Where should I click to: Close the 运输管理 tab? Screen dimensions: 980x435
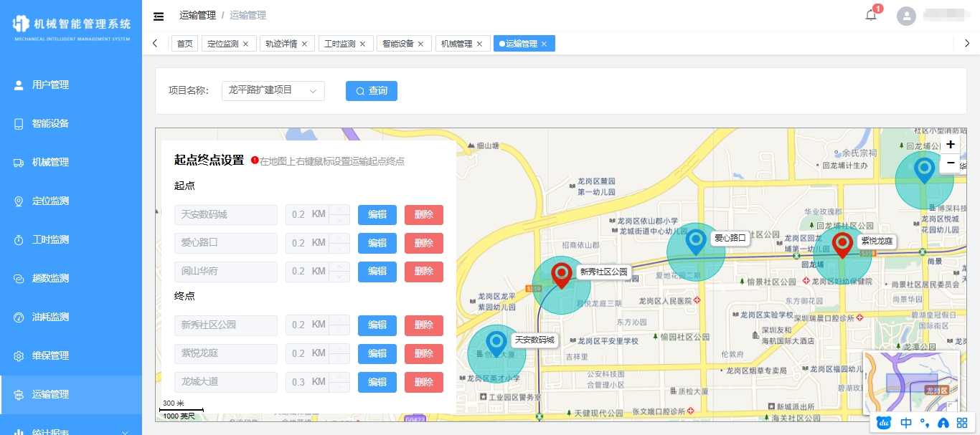[544, 44]
